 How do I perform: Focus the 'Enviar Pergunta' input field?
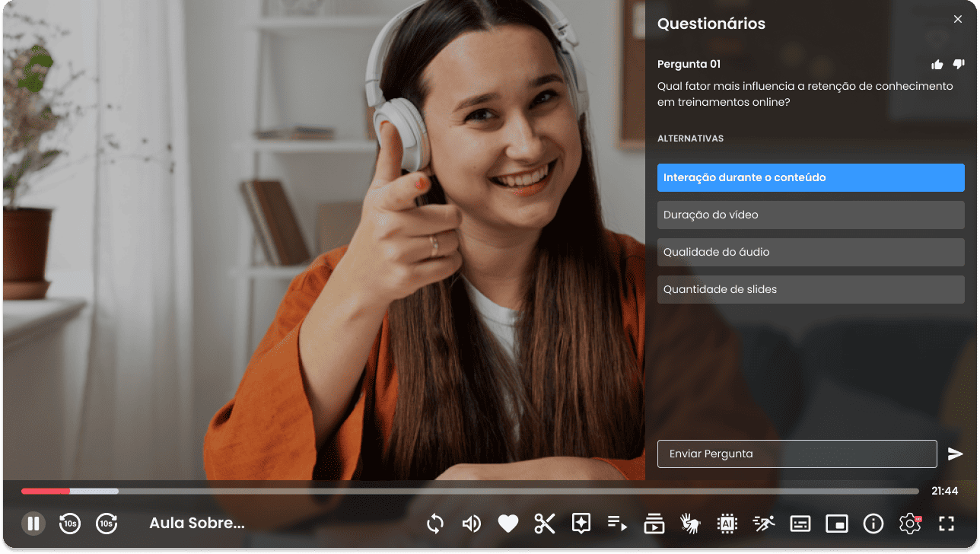pos(797,454)
